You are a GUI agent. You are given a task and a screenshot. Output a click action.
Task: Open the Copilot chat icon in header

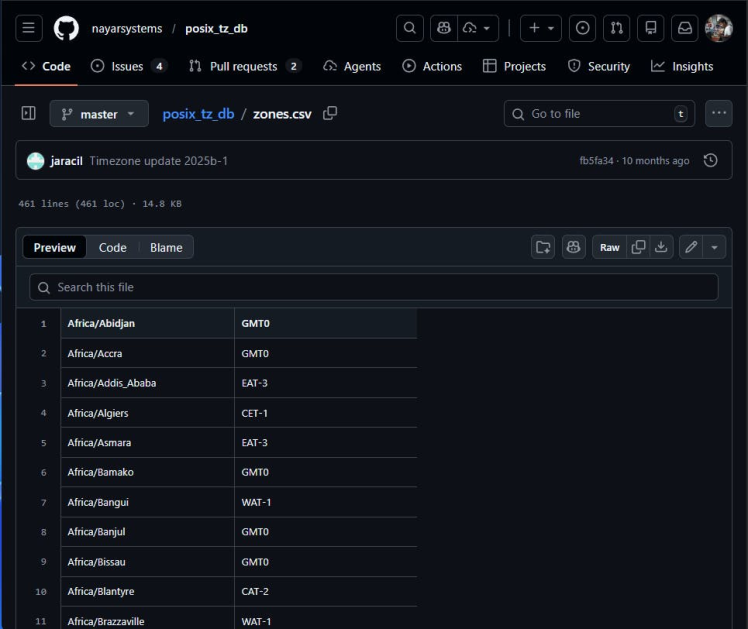point(444,29)
